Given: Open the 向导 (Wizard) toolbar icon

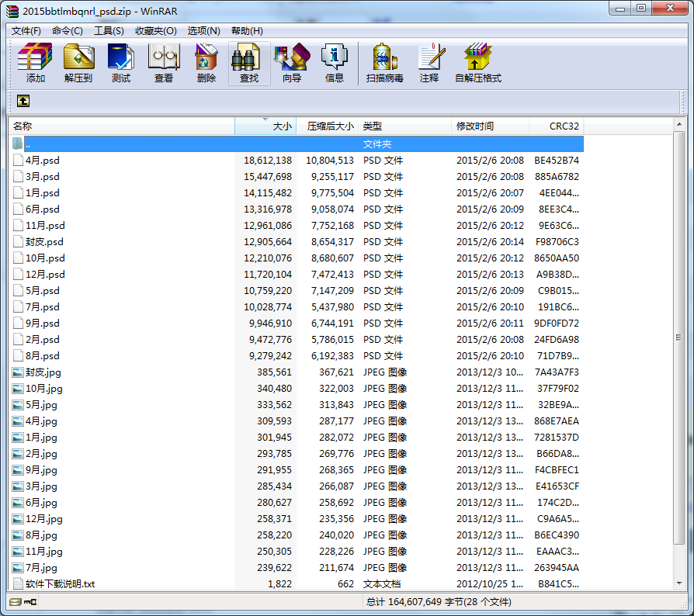Looking at the screenshot, I should pos(292,57).
